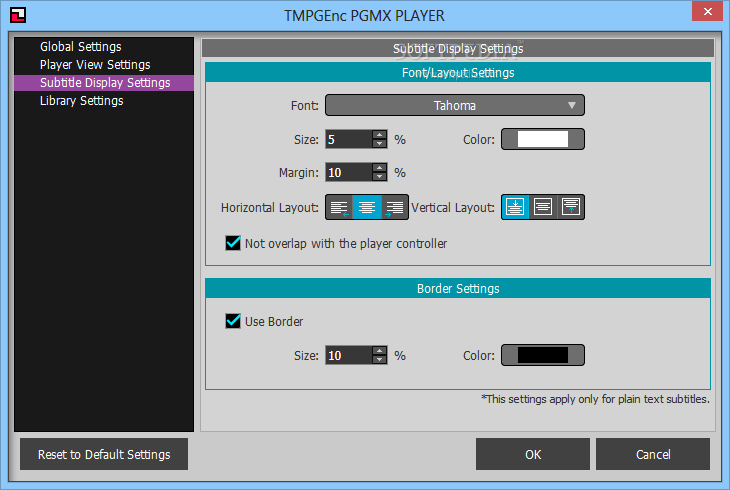Click the border Size input field
The image size is (730, 490).
[349, 355]
